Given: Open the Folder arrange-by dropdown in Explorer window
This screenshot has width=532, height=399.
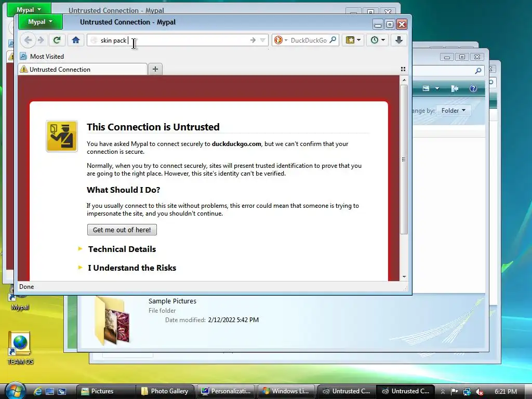Looking at the screenshot, I should tap(454, 111).
